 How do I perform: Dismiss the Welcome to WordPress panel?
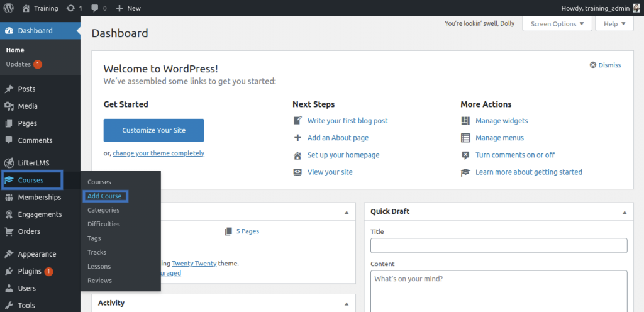pos(606,65)
